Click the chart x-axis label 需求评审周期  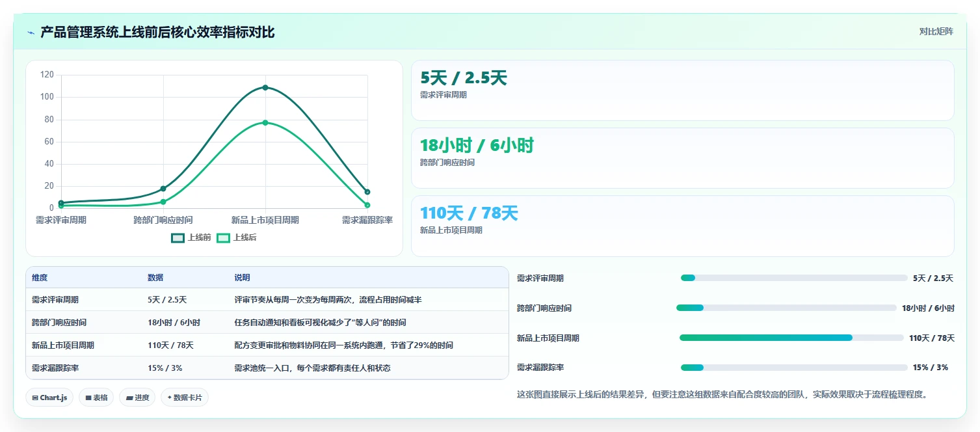[x=61, y=220]
